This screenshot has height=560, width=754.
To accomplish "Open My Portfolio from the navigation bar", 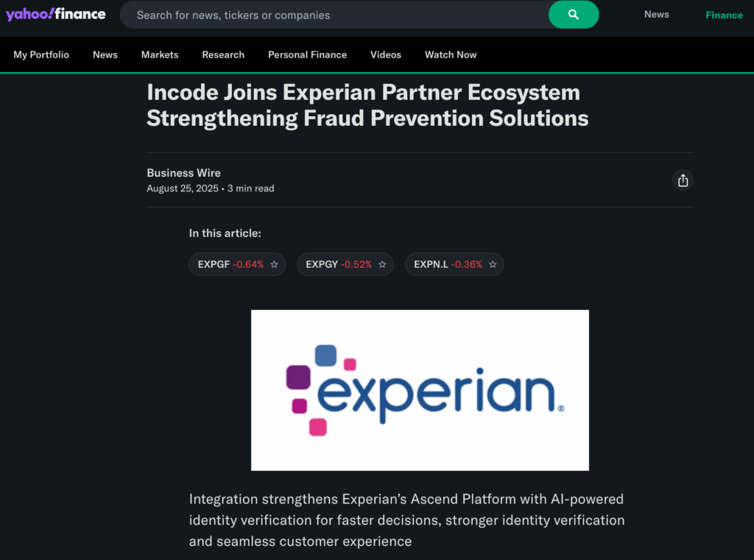I will (41, 54).
